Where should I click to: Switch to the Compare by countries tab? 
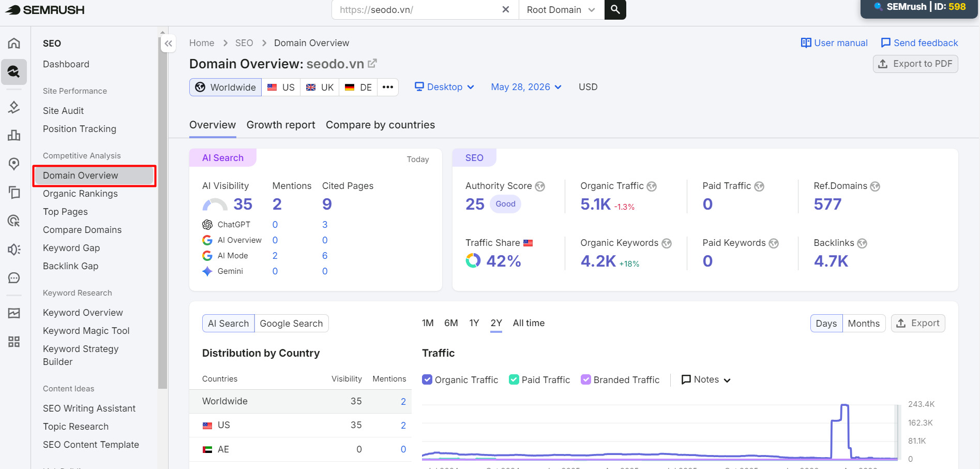[380, 125]
